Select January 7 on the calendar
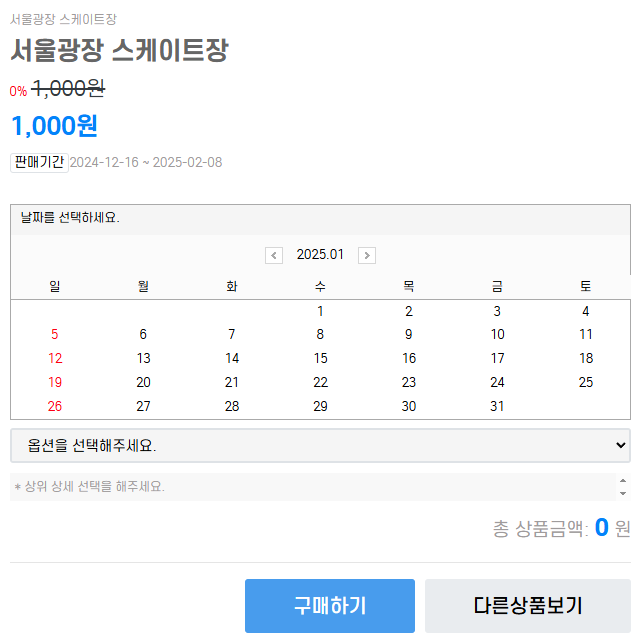Viewport: 637px width, 642px height. [232, 335]
